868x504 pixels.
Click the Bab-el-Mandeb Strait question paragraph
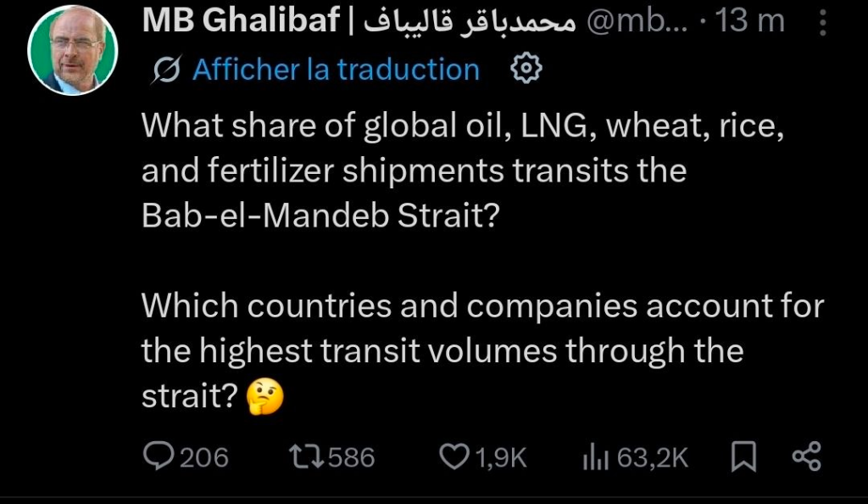469,171
